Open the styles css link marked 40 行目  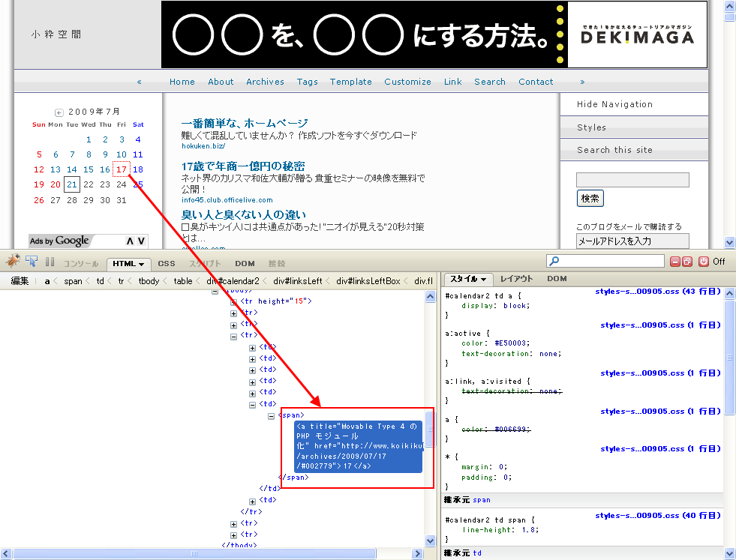658,516
